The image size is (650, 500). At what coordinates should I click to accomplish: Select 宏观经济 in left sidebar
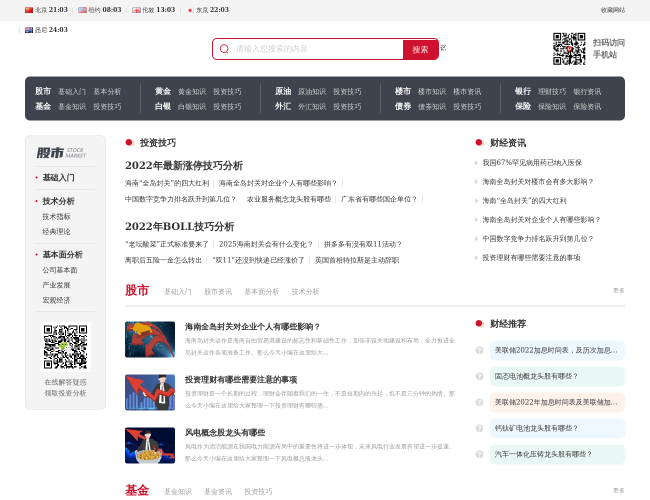56,300
